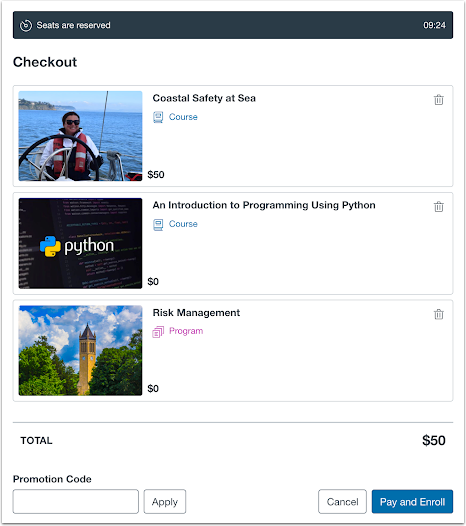Apply the promotion code

[x=165, y=501]
